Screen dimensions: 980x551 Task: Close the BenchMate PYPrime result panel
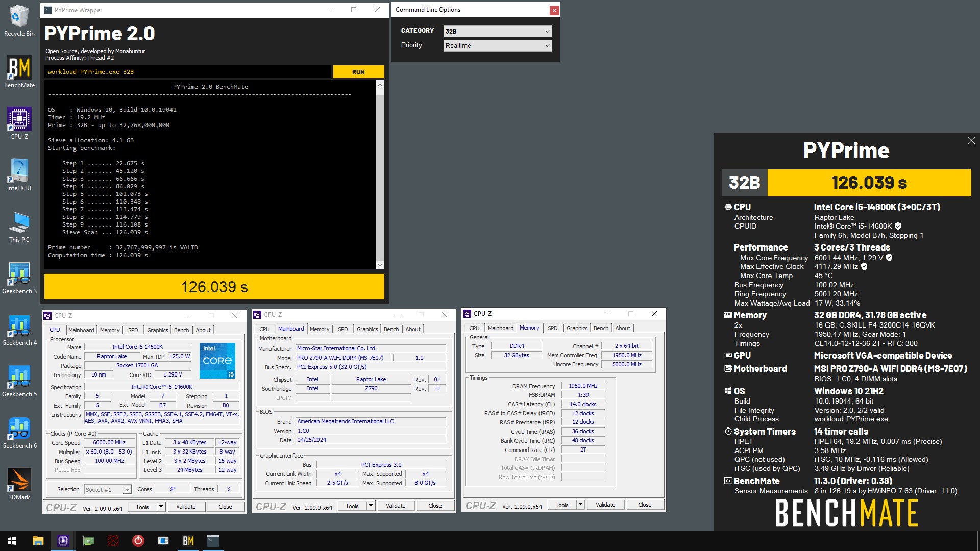pyautogui.click(x=971, y=140)
